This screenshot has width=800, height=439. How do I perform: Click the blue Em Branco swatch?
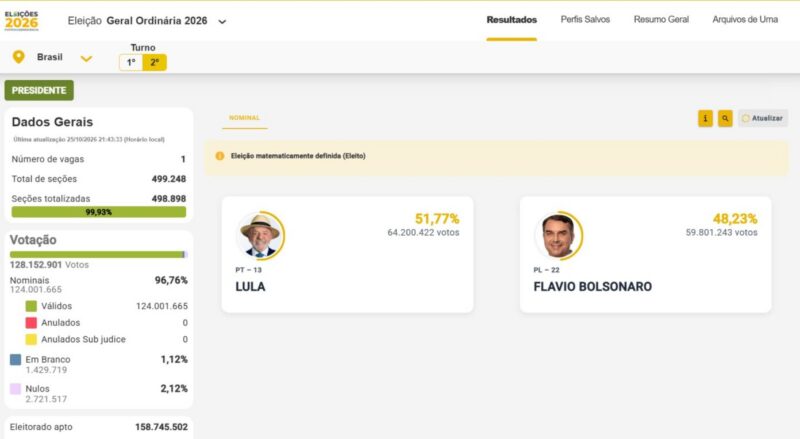tap(16, 359)
